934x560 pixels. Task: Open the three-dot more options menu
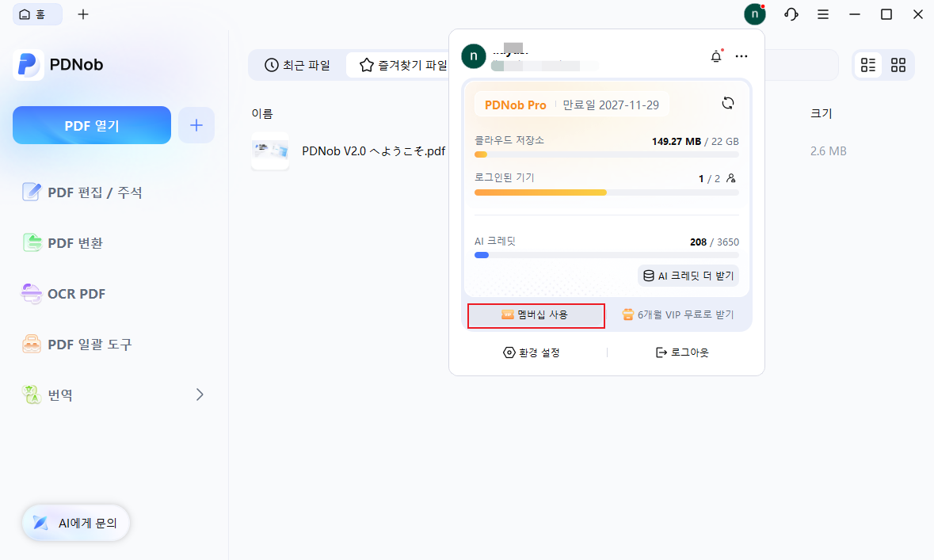click(741, 56)
